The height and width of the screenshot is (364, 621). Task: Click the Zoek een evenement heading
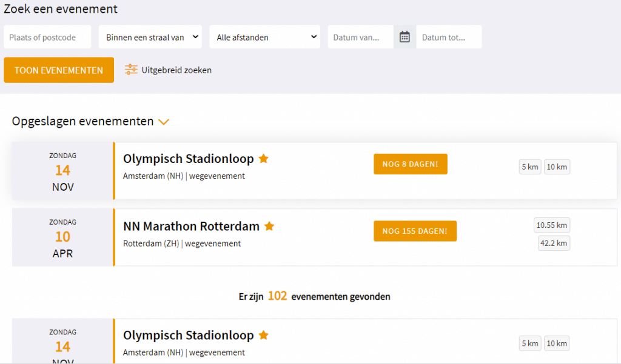61,8
